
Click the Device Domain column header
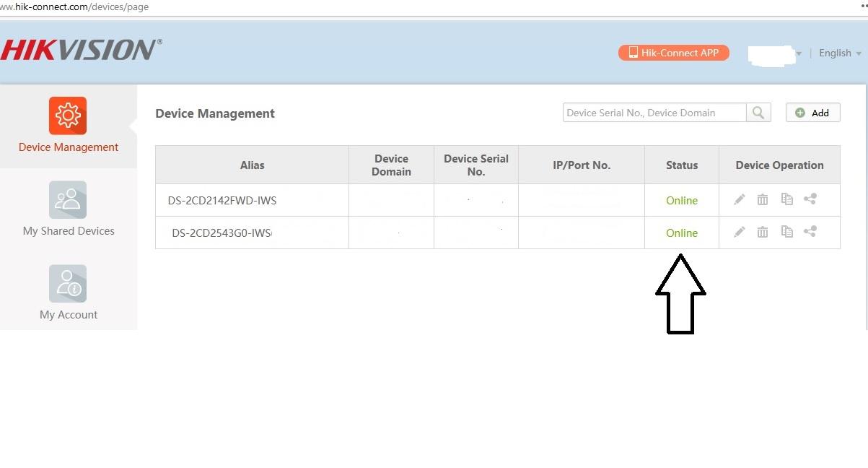click(x=392, y=165)
